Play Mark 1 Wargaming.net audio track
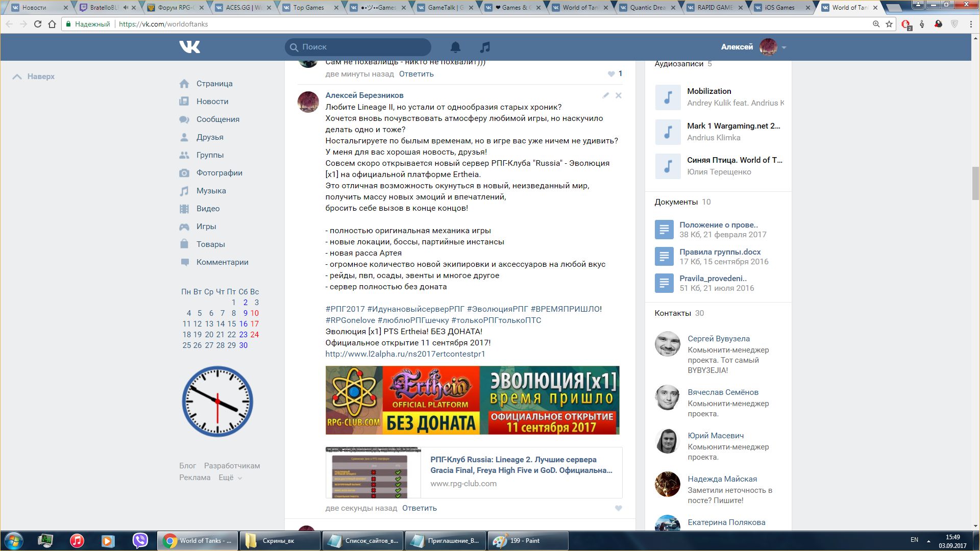 [x=668, y=132]
